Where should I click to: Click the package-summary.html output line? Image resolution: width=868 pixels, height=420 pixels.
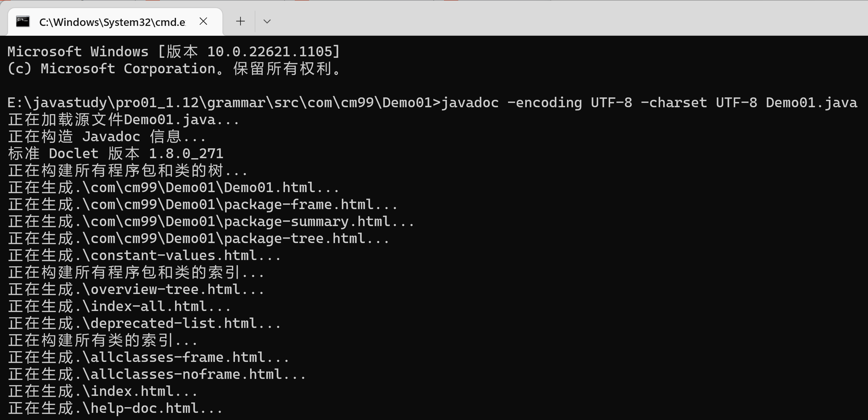[x=211, y=221]
